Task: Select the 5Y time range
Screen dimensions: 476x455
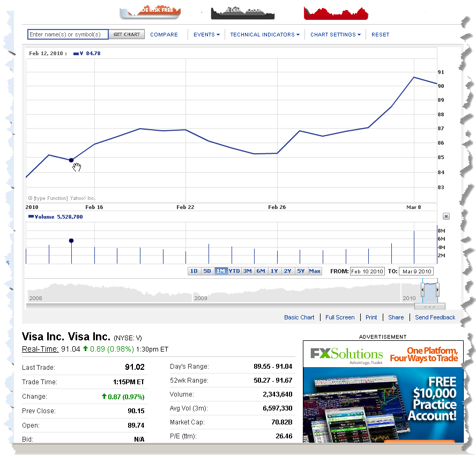Action: [301, 271]
